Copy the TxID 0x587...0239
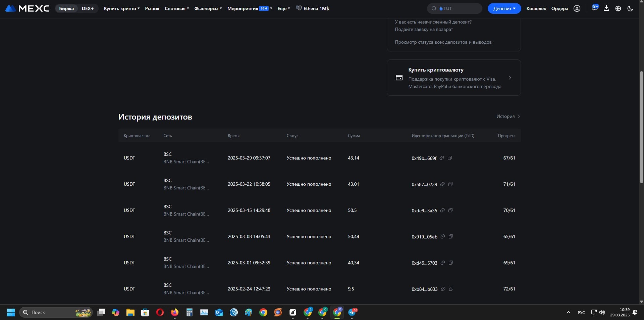 click(x=450, y=184)
